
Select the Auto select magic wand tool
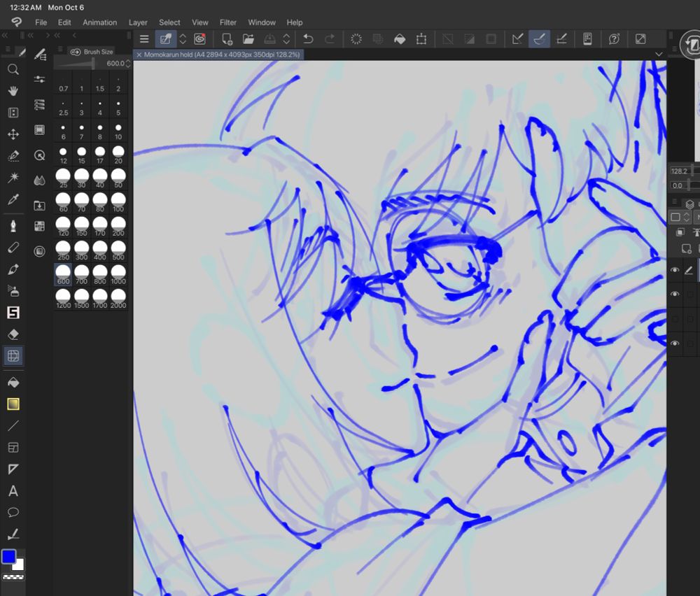click(x=13, y=178)
